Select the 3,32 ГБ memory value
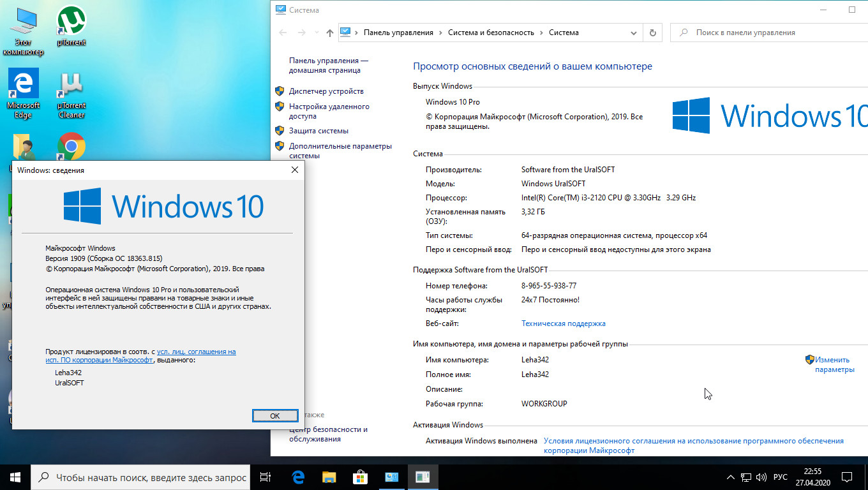 click(x=533, y=212)
